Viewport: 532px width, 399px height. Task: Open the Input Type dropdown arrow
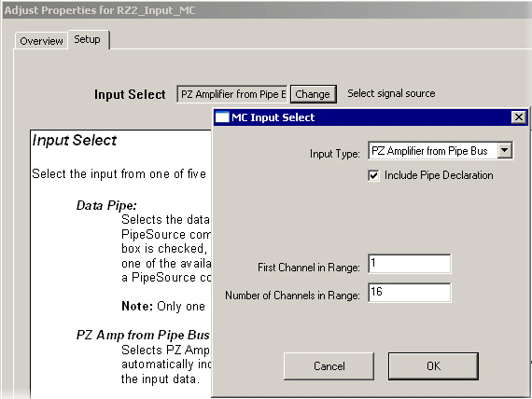coord(505,150)
